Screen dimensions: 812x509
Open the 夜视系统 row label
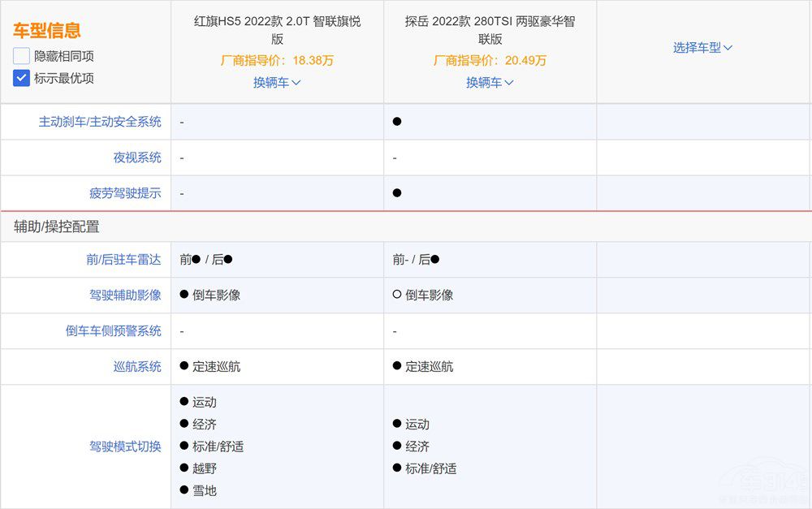[x=136, y=157]
